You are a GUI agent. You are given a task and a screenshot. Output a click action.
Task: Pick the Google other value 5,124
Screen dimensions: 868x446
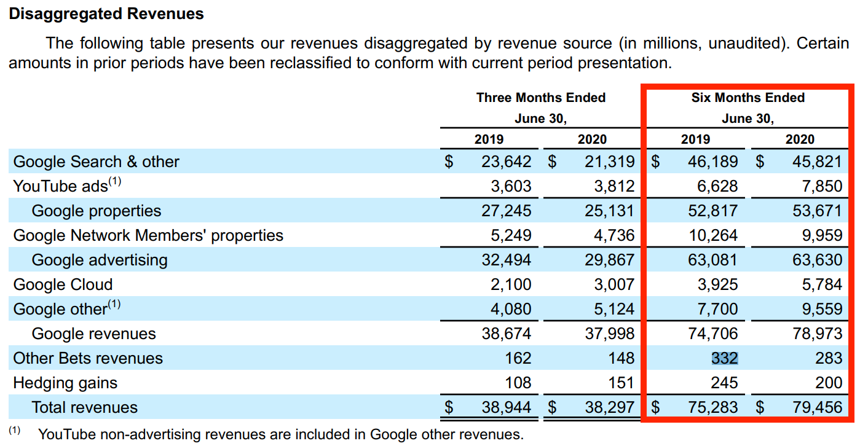[614, 309]
